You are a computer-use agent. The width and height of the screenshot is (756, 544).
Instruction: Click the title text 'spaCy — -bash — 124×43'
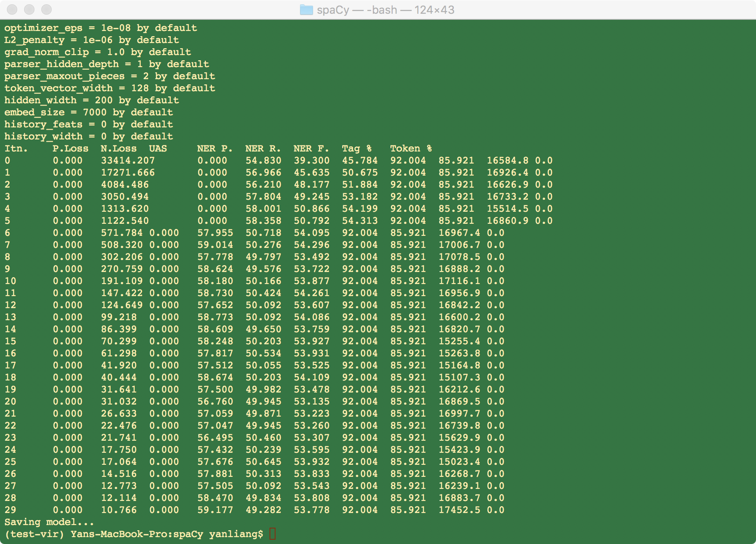click(x=386, y=10)
